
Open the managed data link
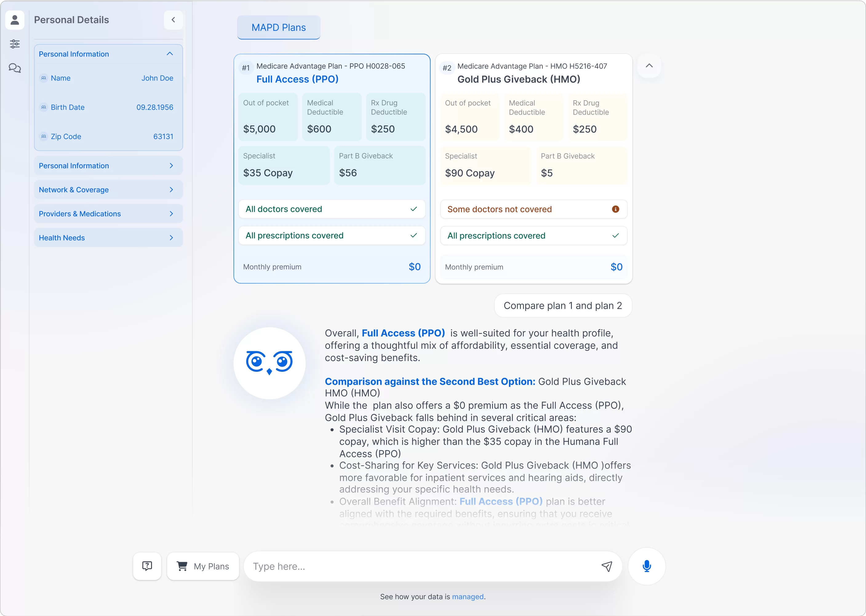click(468, 597)
